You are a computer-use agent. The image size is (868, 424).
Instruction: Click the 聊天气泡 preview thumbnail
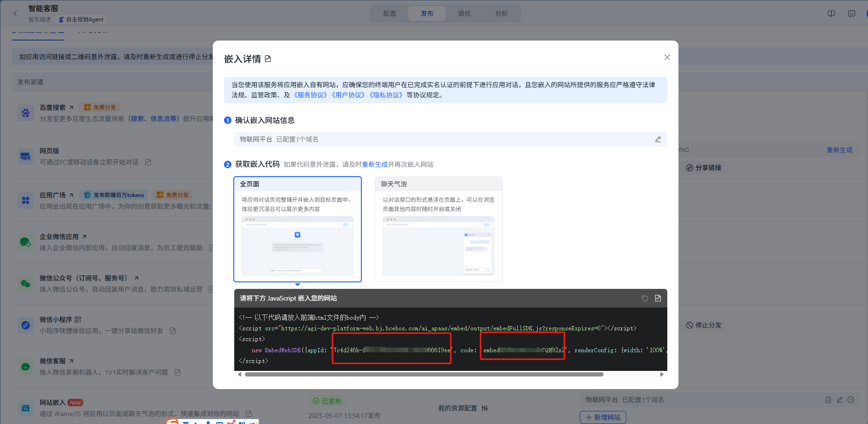point(439,246)
